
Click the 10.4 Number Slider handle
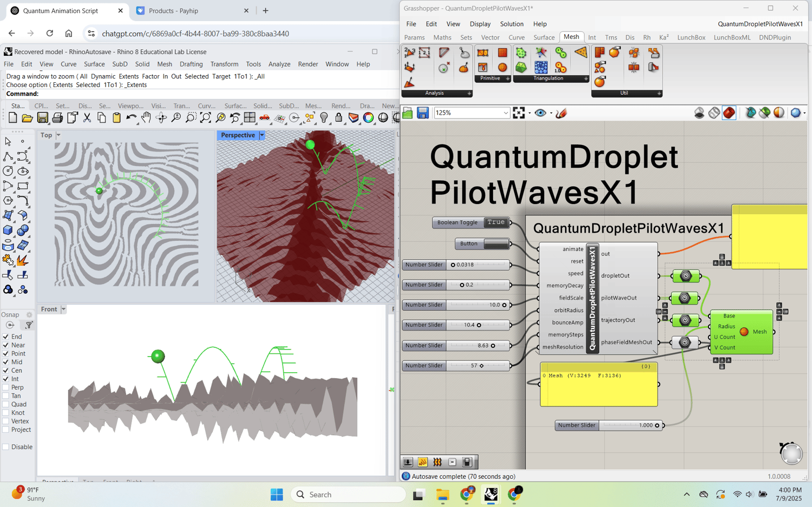coord(479,325)
